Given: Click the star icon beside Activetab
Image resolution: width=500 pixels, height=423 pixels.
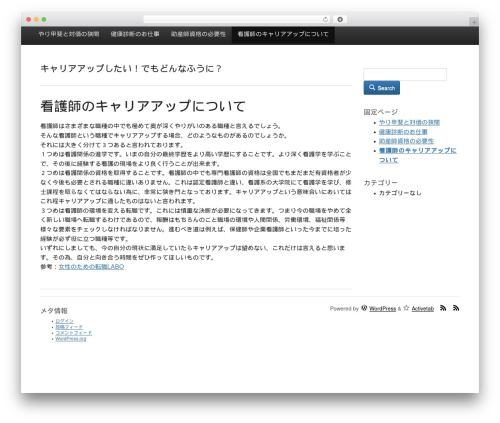Looking at the screenshot, I should 406,308.
